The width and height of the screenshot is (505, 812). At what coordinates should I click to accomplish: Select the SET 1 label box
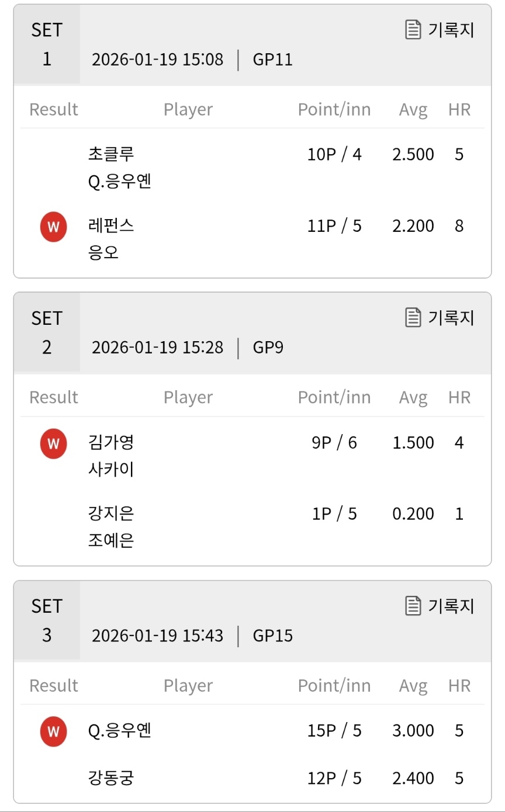click(47, 44)
